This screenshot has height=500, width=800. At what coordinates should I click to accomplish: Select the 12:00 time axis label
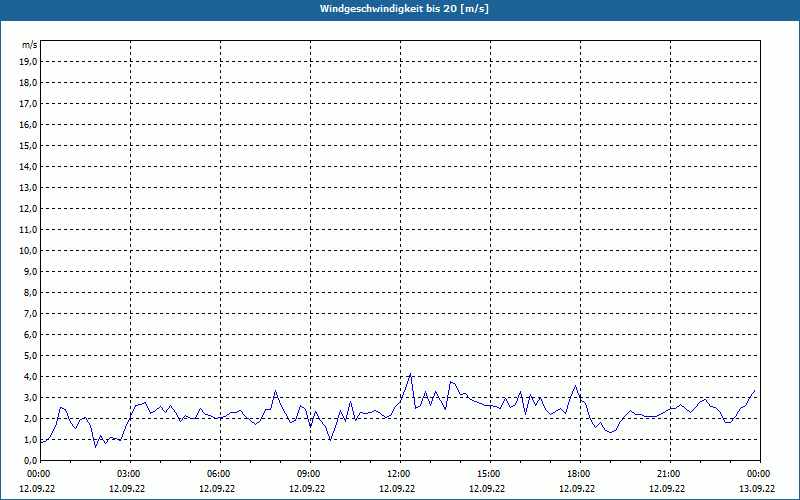pos(398,474)
